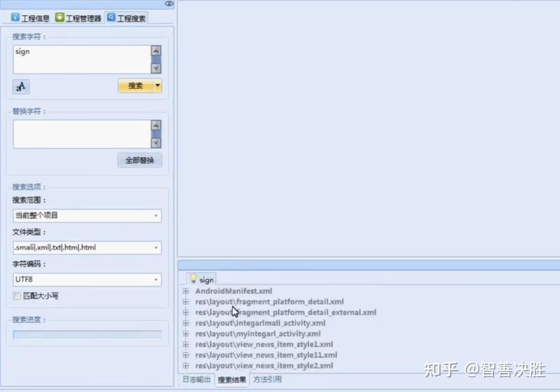The width and height of the screenshot is (560, 392).
Task: Expand the view_news_item_style2.xml node
Action: (x=186, y=365)
